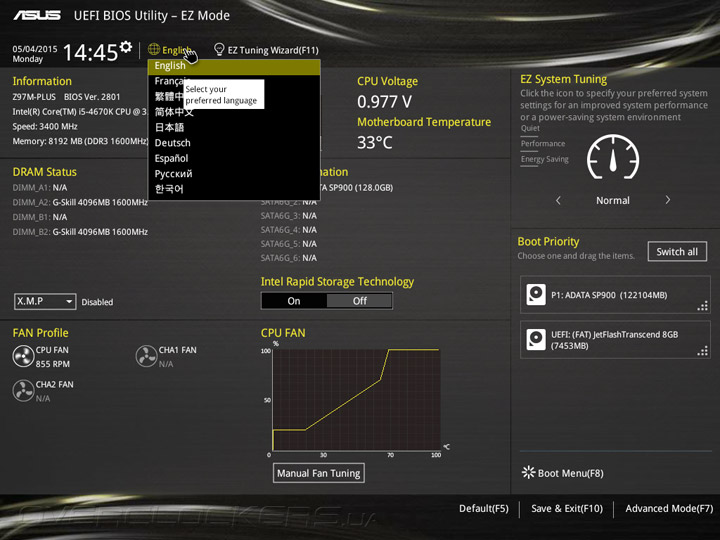
Task: Grab drag handle on JetFlash boot entry
Action: 703,351
